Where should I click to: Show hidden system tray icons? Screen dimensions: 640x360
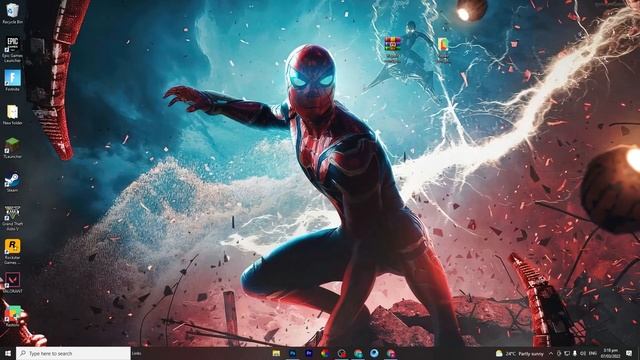click(x=551, y=353)
